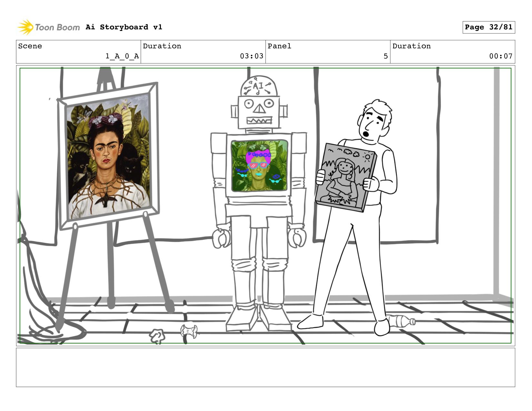Select the scene name '1_A_0_A'
The height and width of the screenshot is (411, 532).
click(x=122, y=56)
